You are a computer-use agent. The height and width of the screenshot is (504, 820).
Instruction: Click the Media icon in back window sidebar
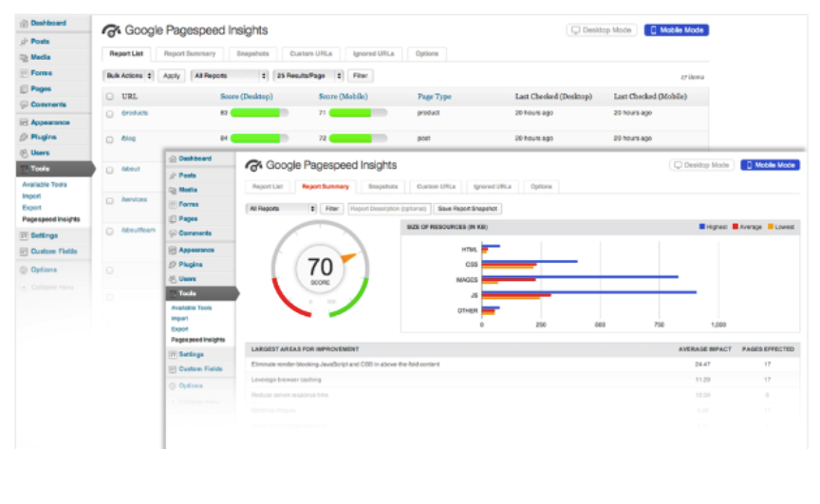24,58
